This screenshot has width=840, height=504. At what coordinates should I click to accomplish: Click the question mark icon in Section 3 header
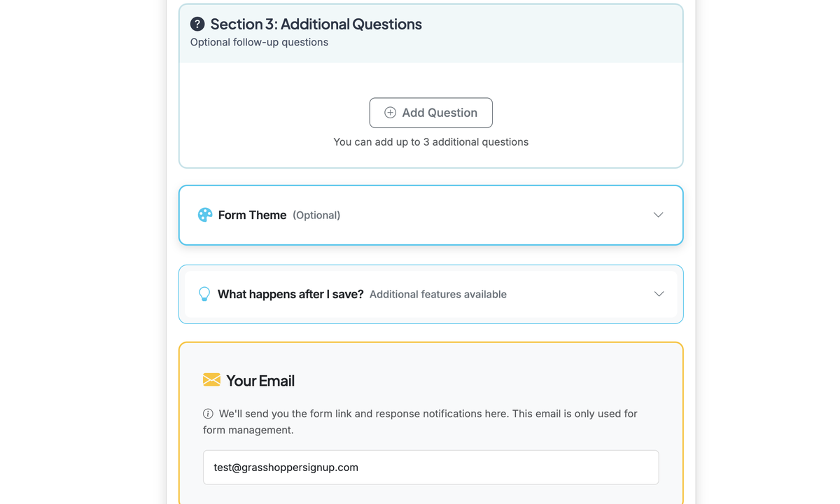tap(197, 24)
